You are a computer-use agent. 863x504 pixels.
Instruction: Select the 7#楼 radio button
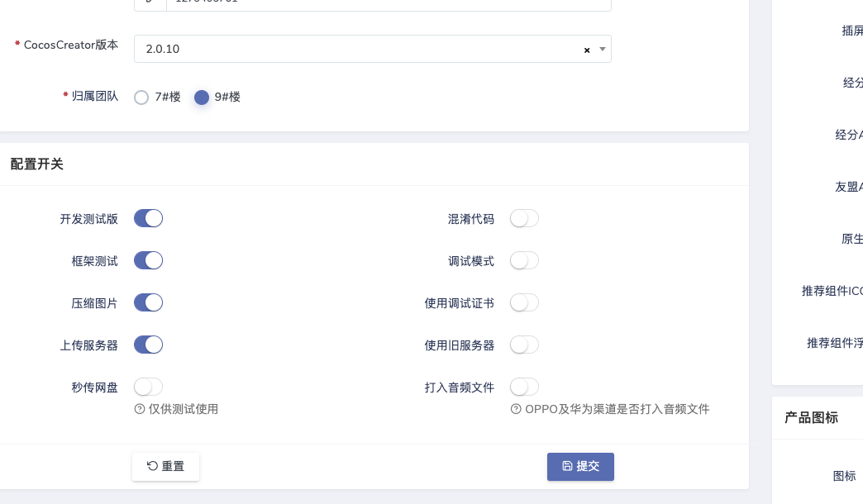(141, 97)
